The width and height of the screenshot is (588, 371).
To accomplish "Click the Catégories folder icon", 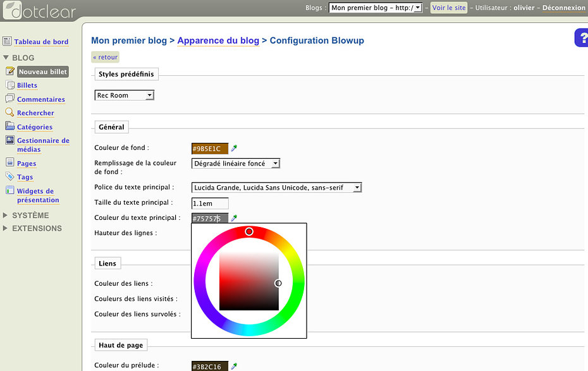I will (10, 126).
